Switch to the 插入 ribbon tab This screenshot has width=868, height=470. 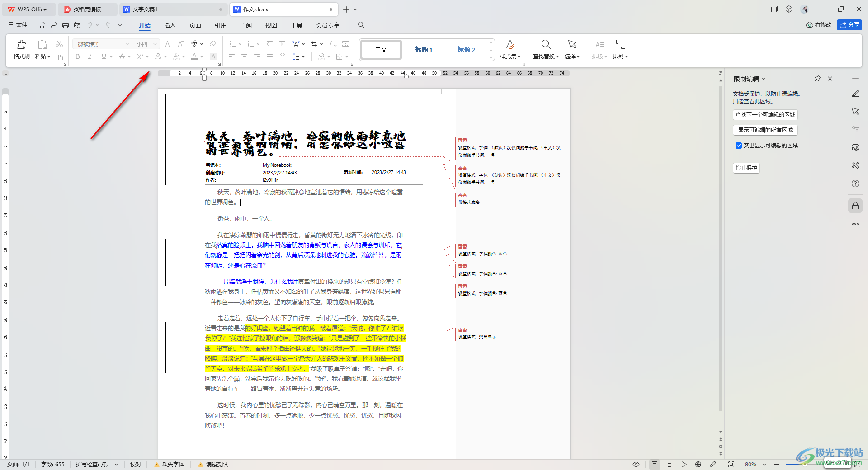170,25
